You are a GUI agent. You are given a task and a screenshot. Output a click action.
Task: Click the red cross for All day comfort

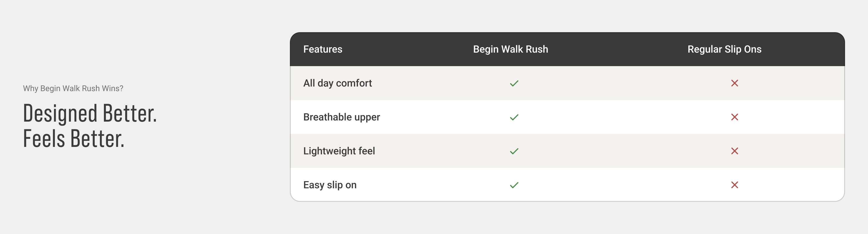734,83
